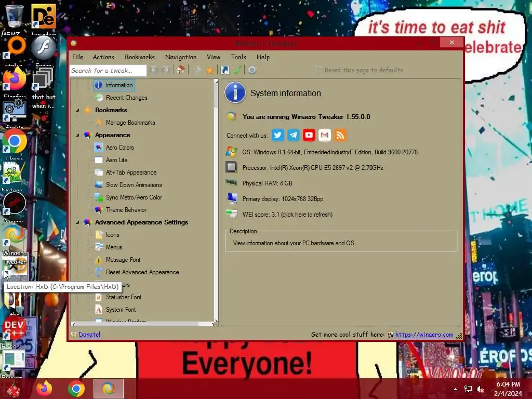Collapse the Appearance tree group
The width and height of the screenshot is (532, 399).
[x=78, y=135]
